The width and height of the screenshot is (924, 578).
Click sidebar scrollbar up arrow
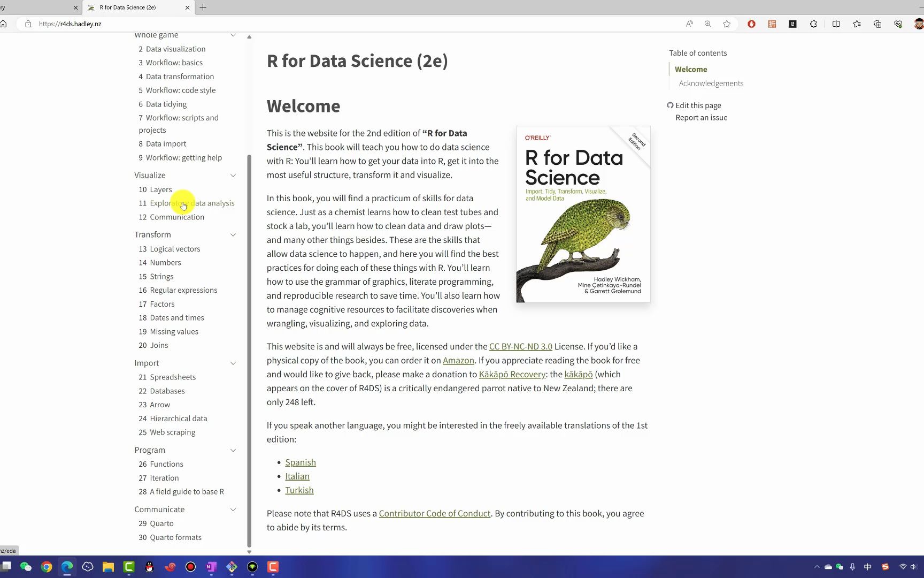[249, 37]
